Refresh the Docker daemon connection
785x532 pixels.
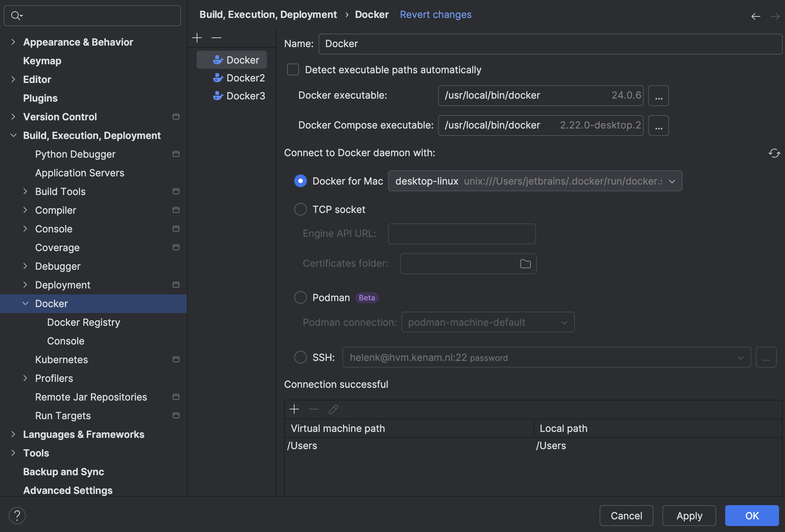[x=774, y=153]
